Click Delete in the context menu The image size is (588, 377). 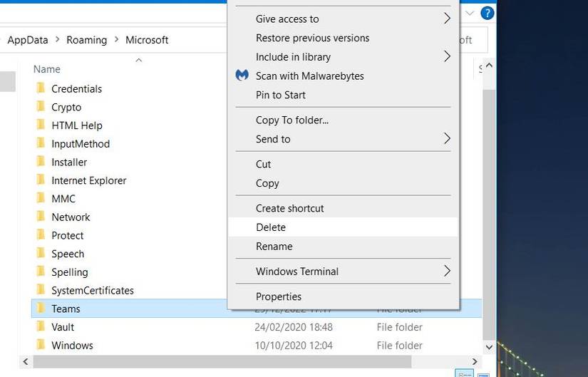[343, 227]
